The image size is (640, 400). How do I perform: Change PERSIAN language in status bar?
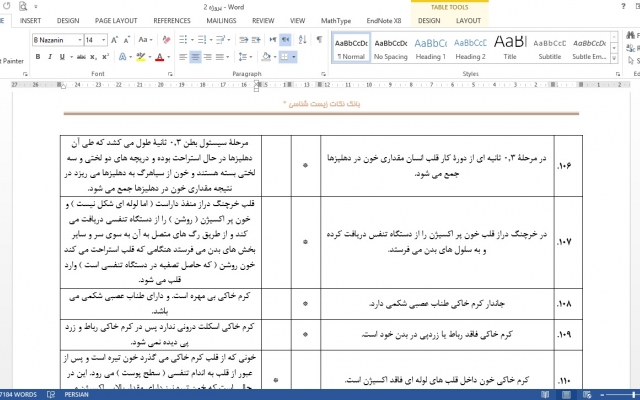(x=76, y=395)
